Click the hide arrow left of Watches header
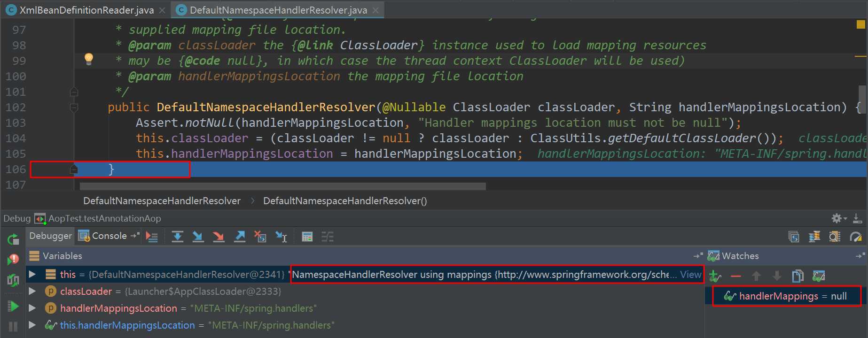The width and height of the screenshot is (868, 338). 698,256
